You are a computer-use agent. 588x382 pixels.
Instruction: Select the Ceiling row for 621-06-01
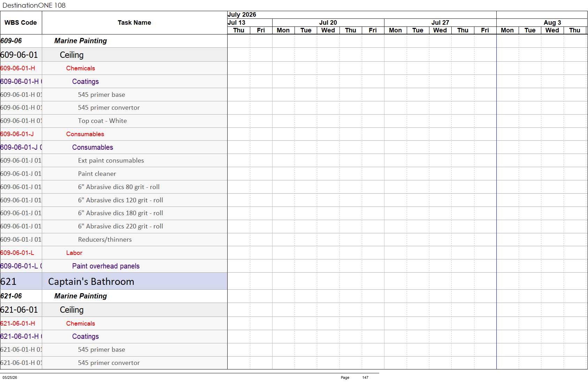[x=114, y=310]
